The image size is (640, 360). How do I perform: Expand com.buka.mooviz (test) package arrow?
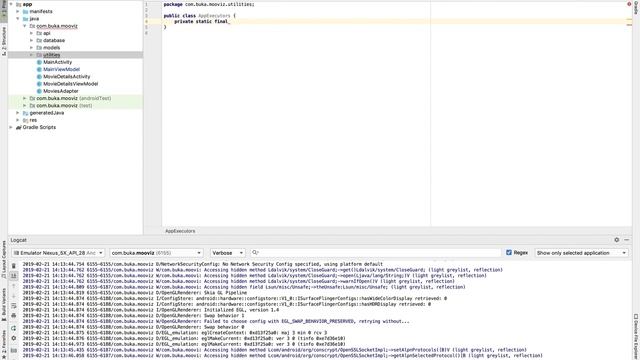point(25,106)
